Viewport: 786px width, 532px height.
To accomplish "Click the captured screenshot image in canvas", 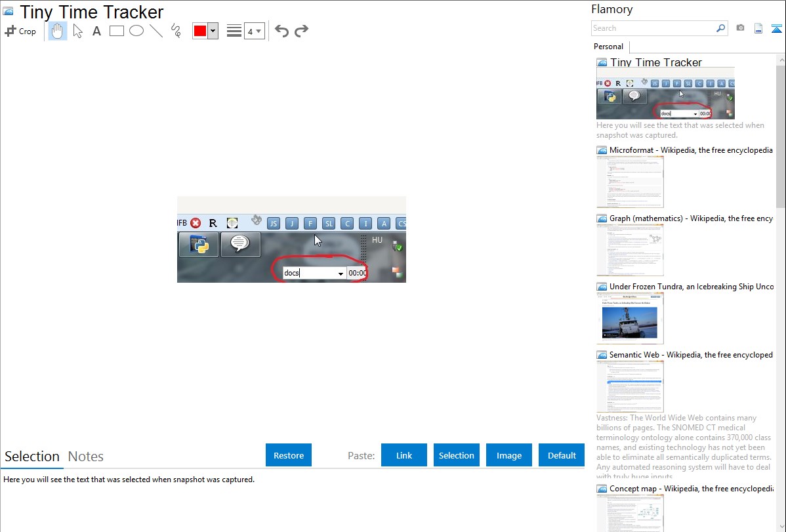I will [x=291, y=239].
